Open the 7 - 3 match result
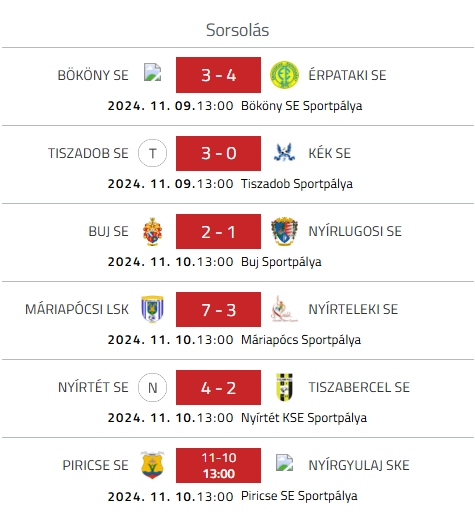This screenshot has height=516, width=475. [x=218, y=309]
